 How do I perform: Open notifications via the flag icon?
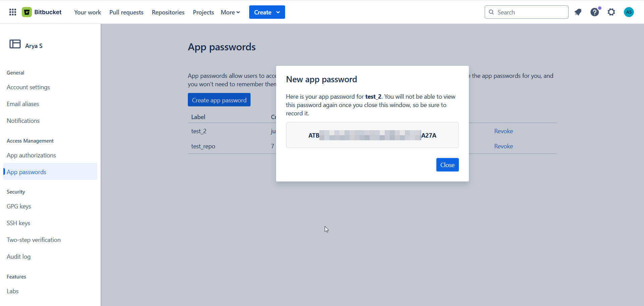pos(578,12)
